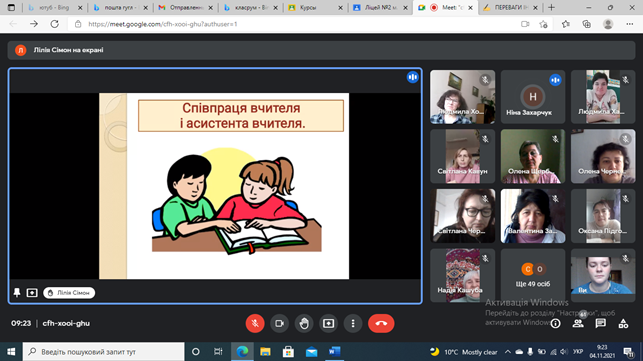Raise hand in the meeting
Image resolution: width=643 pixels, height=361 pixels.
pos(304,323)
